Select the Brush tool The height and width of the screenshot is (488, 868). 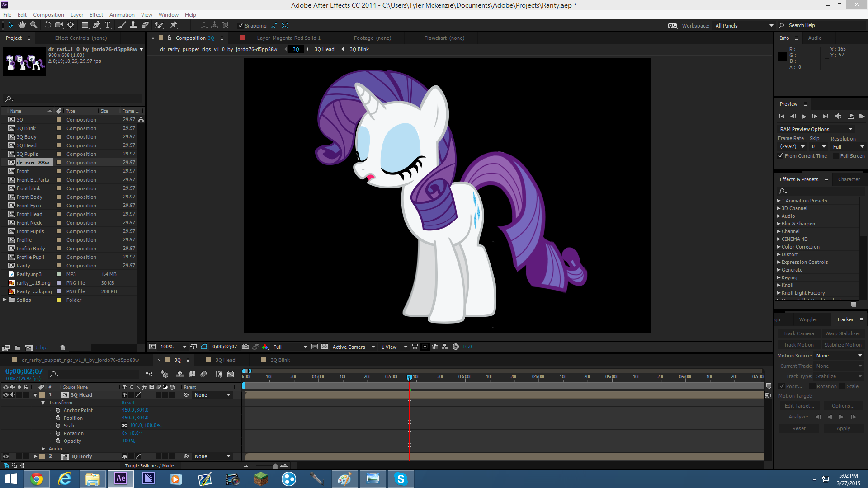click(122, 25)
